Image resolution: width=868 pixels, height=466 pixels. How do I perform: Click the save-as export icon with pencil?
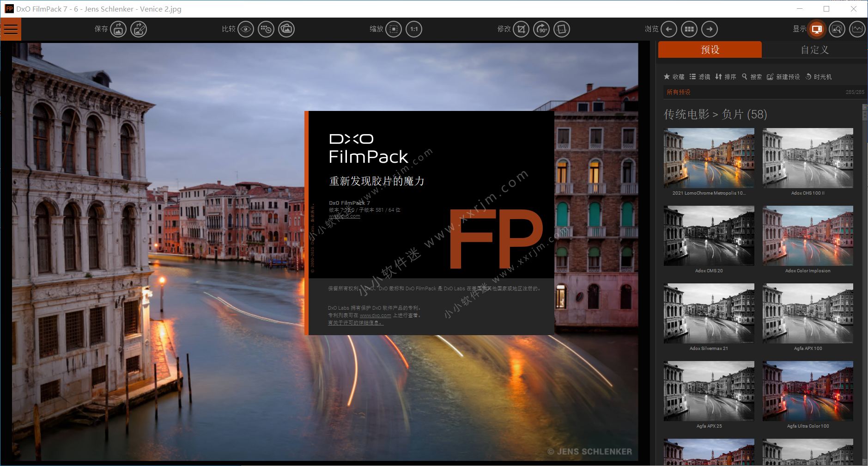pos(139,29)
